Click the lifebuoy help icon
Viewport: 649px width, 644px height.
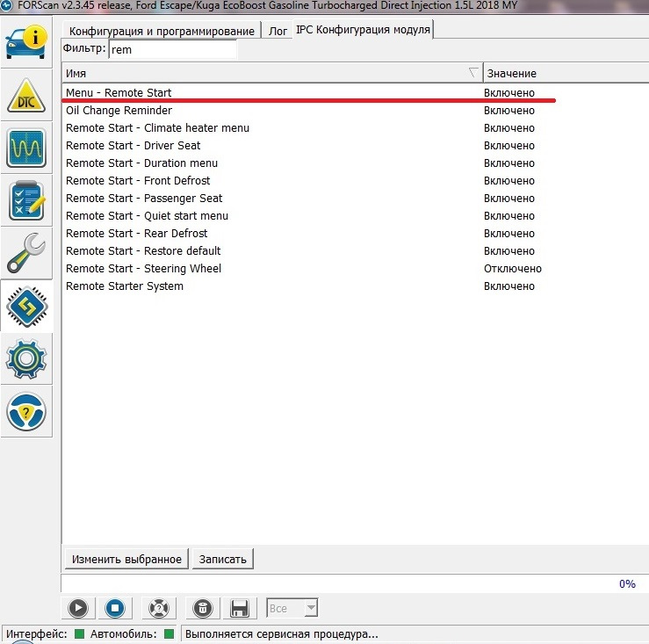(159, 608)
